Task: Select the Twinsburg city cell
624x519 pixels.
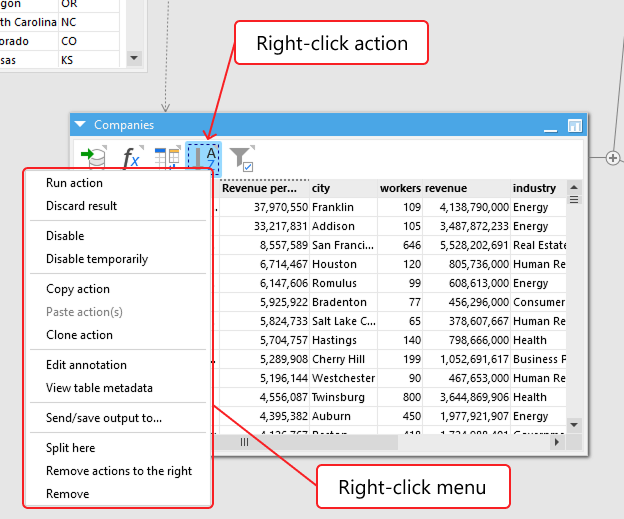Action: [x=343, y=397]
